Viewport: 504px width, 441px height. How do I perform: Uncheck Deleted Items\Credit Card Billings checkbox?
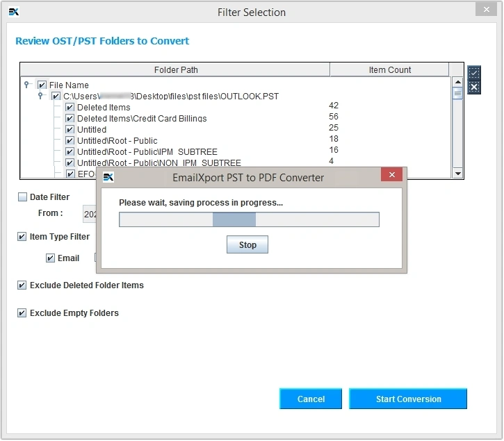[70, 118]
